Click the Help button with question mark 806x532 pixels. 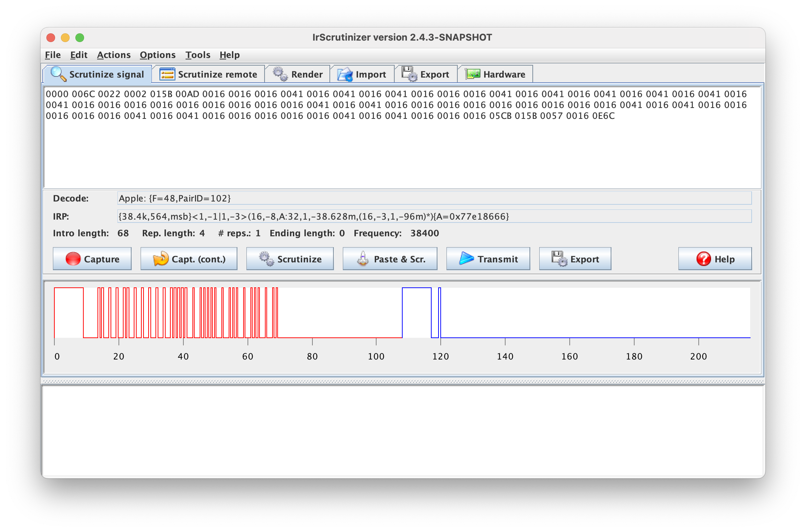coord(715,259)
